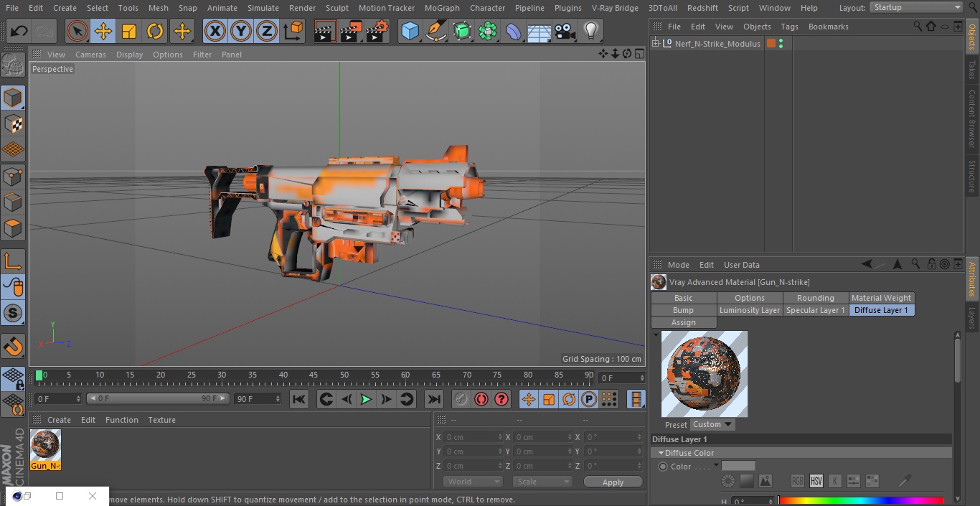This screenshot has height=506, width=980.
Task: Click the Floor environment objects icon
Action: (x=540, y=31)
